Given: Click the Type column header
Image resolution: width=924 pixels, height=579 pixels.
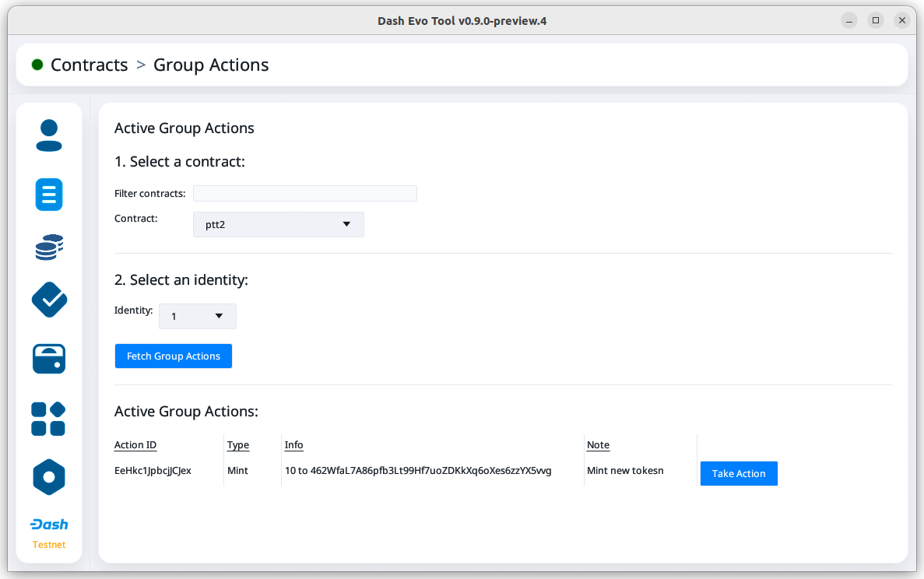Looking at the screenshot, I should point(238,445).
